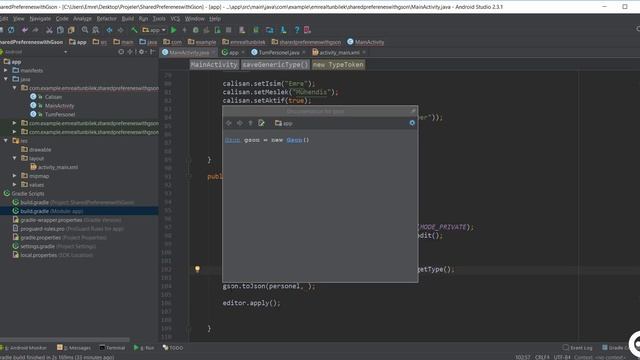This screenshot has height=360, width=640.
Task: Click the Paste toolbar icon
Action: [71, 30]
